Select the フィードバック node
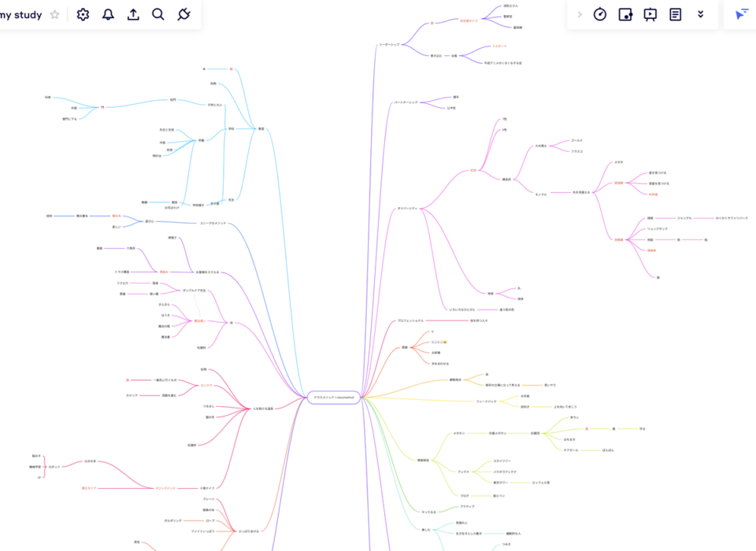 pos(487,401)
